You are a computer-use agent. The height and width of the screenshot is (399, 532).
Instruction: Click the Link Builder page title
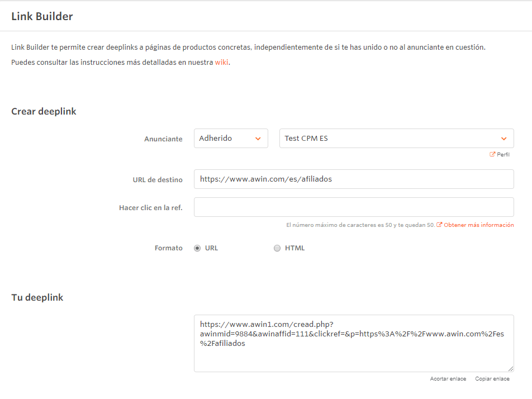pyautogui.click(x=42, y=16)
